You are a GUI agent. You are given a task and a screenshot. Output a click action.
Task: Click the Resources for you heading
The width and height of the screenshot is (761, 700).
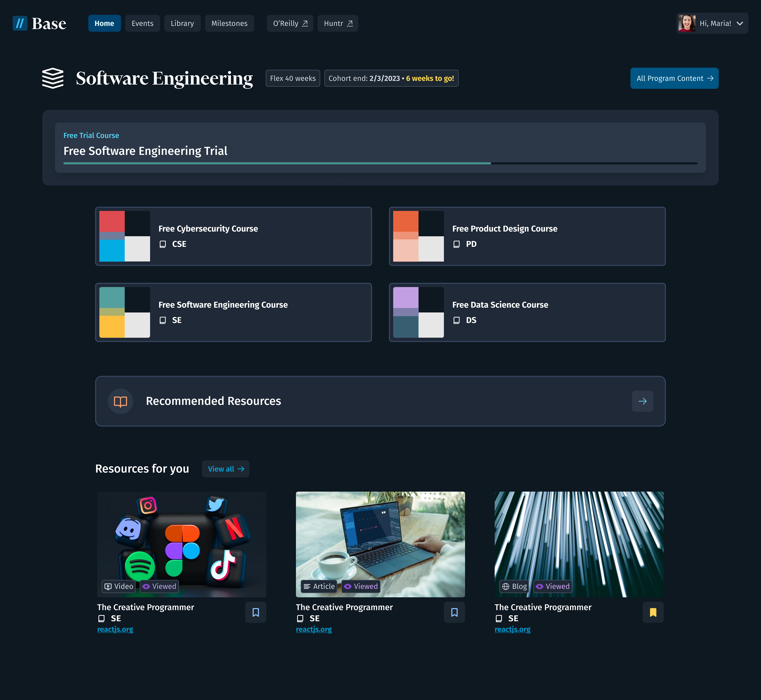142,469
